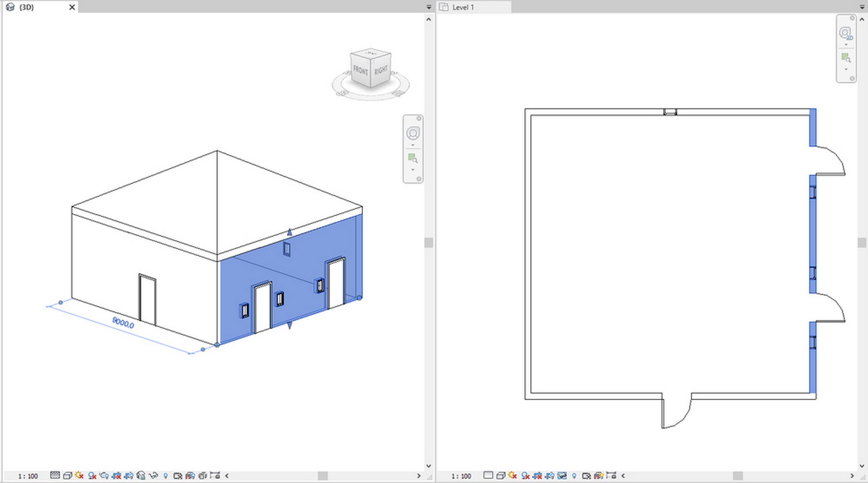Open Visual Style menu in 3D view bar
This screenshot has width=868, height=483.
pyautogui.click(x=67, y=475)
